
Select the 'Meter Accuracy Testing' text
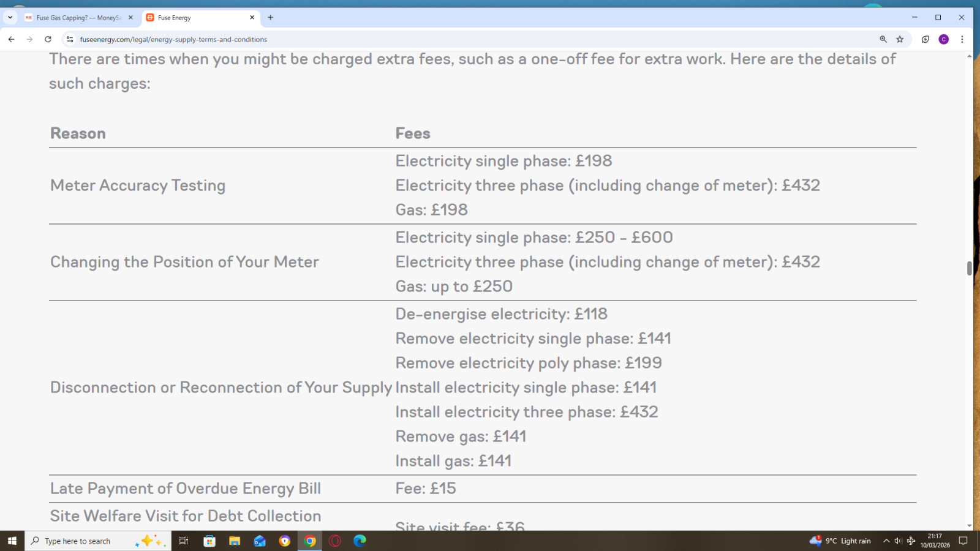tap(138, 186)
